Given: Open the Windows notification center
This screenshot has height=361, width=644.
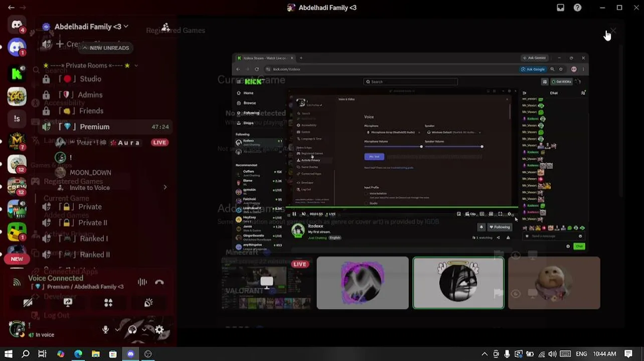Looking at the screenshot, I should tap(628, 354).
